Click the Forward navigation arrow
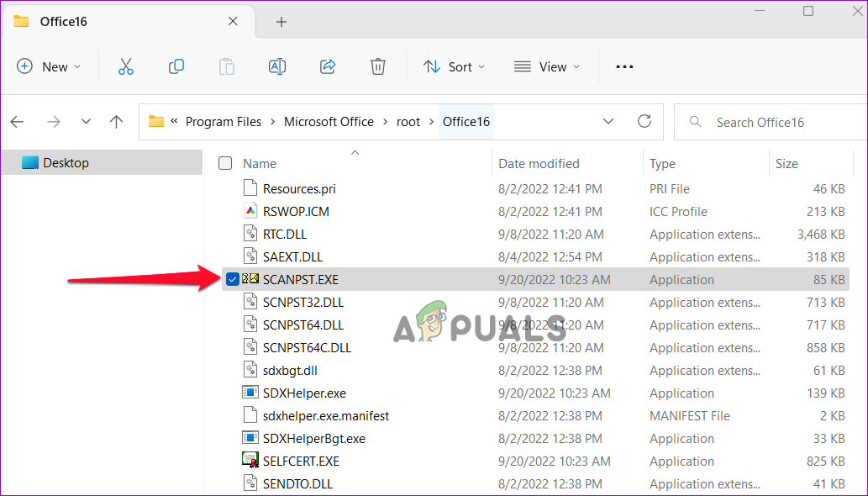Screen dimensions: 868x496 [x=54, y=121]
